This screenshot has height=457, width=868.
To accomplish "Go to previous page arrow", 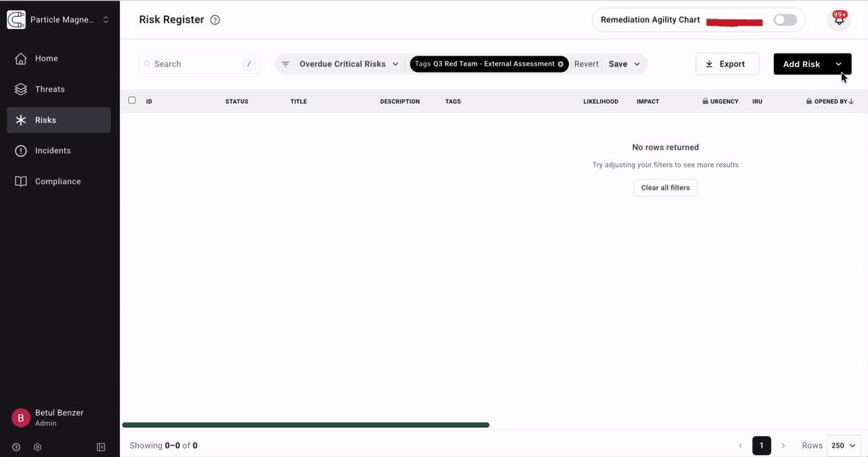I will click(x=741, y=445).
